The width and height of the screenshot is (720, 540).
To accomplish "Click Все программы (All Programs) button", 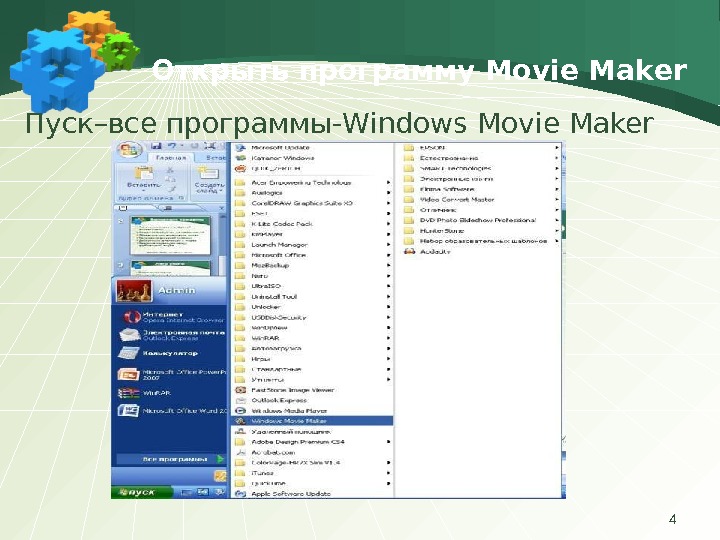I will coord(171,459).
